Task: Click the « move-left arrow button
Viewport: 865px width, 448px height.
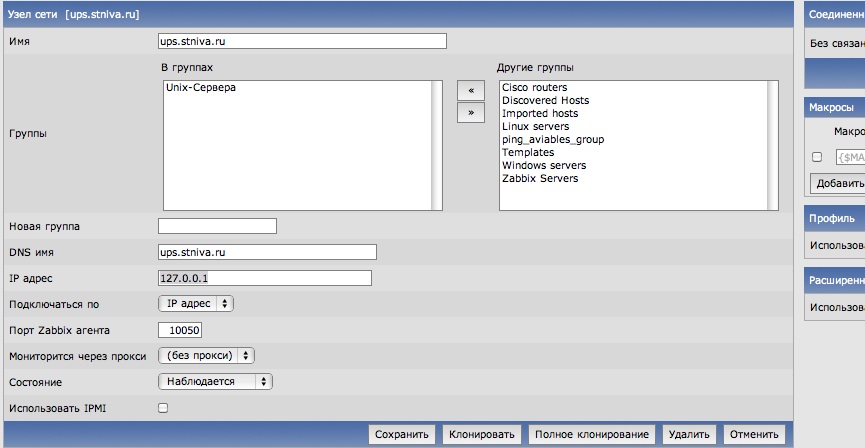Action: 470,89
